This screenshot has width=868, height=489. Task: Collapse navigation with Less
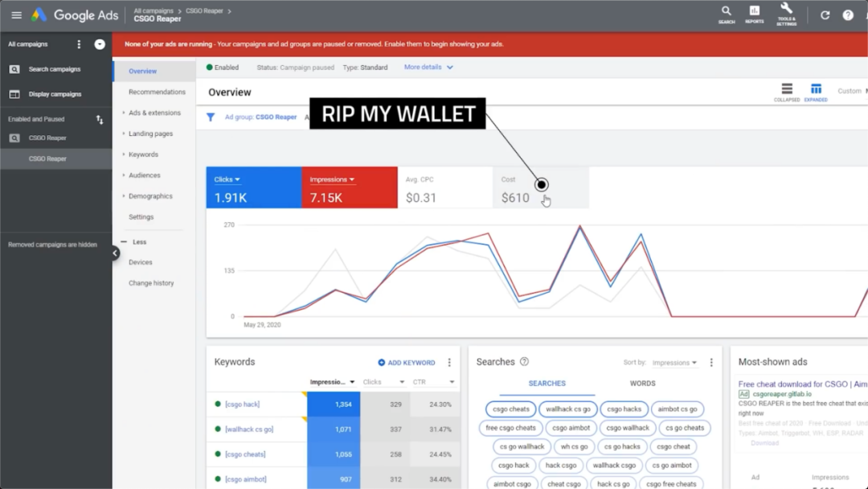[133, 242]
